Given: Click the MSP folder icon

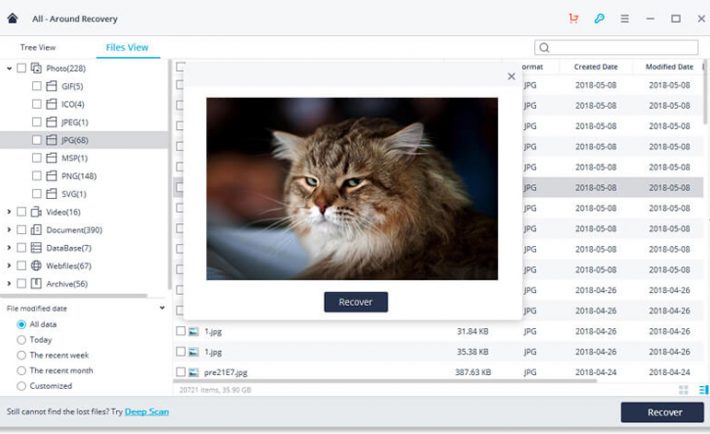Looking at the screenshot, I should [52, 158].
